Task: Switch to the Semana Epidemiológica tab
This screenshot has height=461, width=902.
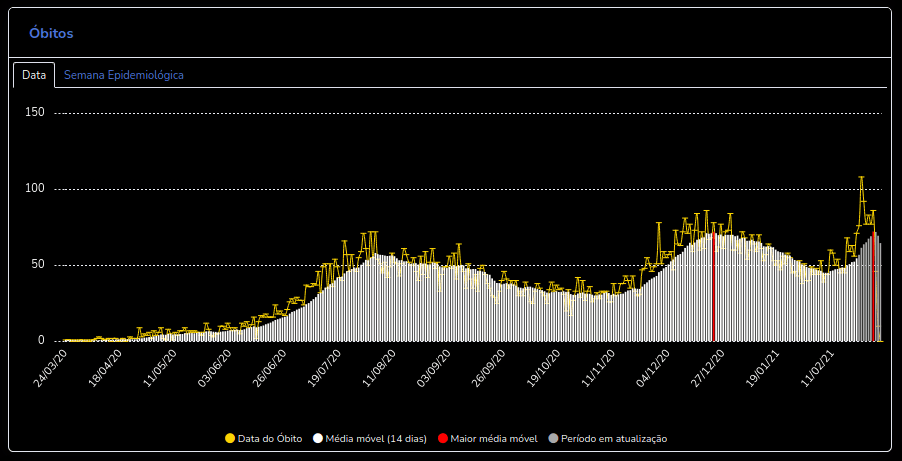Action: (x=123, y=75)
